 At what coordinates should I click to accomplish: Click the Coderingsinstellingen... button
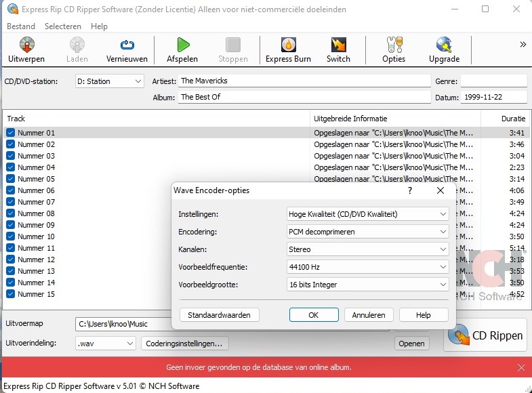(x=185, y=344)
